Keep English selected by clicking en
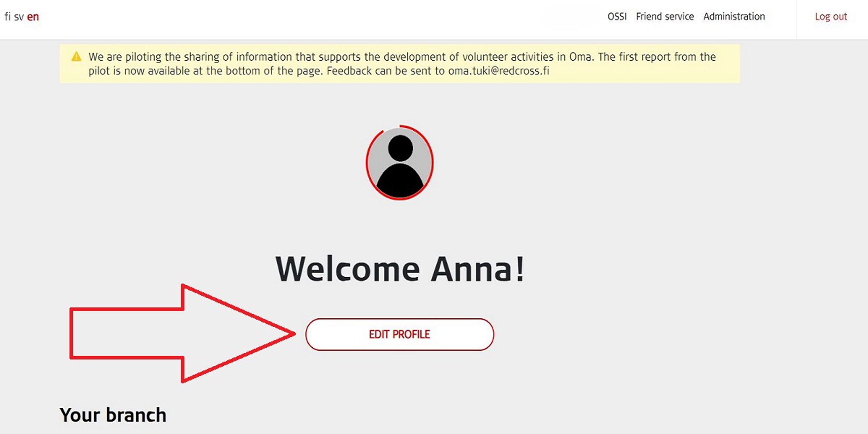 [33, 16]
